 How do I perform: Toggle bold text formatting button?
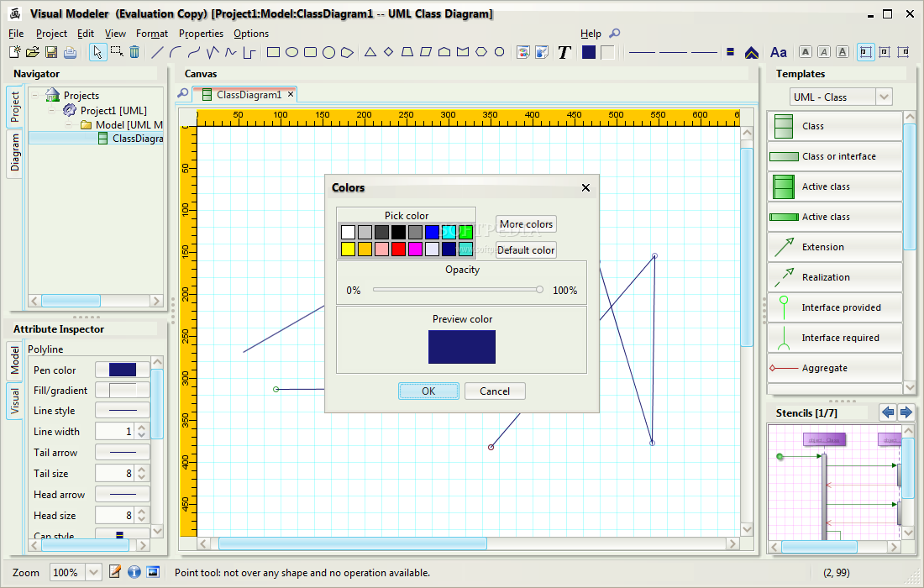coord(806,52)
